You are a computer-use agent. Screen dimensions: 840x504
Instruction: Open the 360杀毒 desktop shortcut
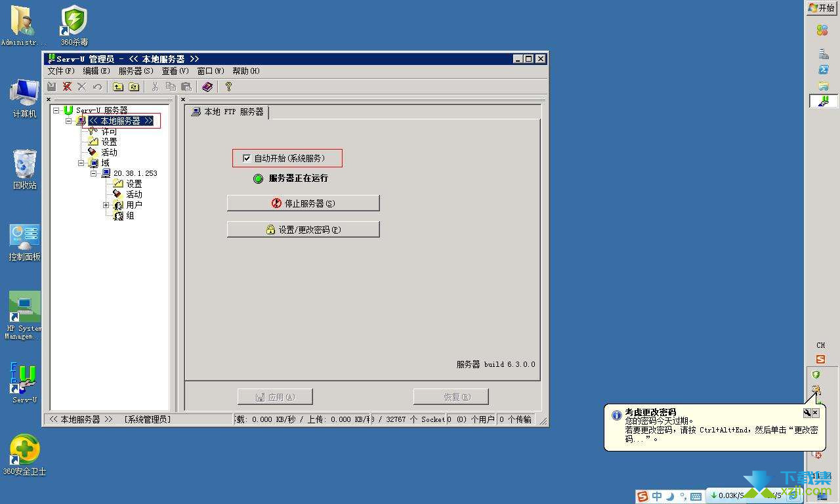point(74,26)
